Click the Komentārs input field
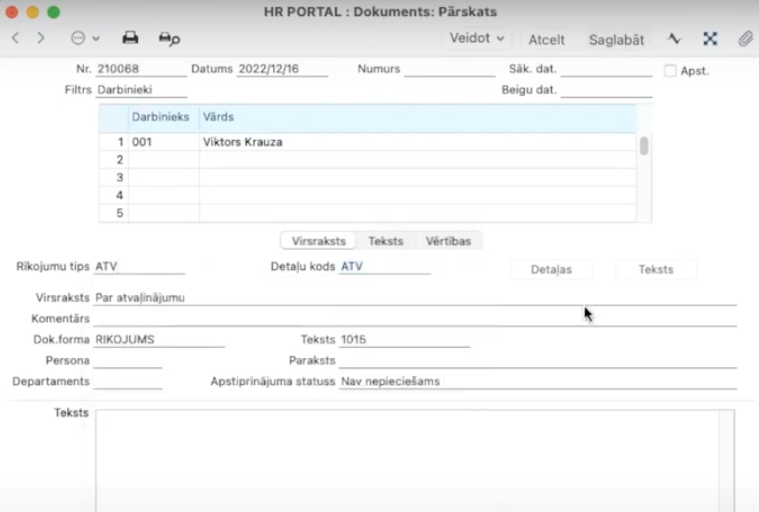 coord(414,318)
